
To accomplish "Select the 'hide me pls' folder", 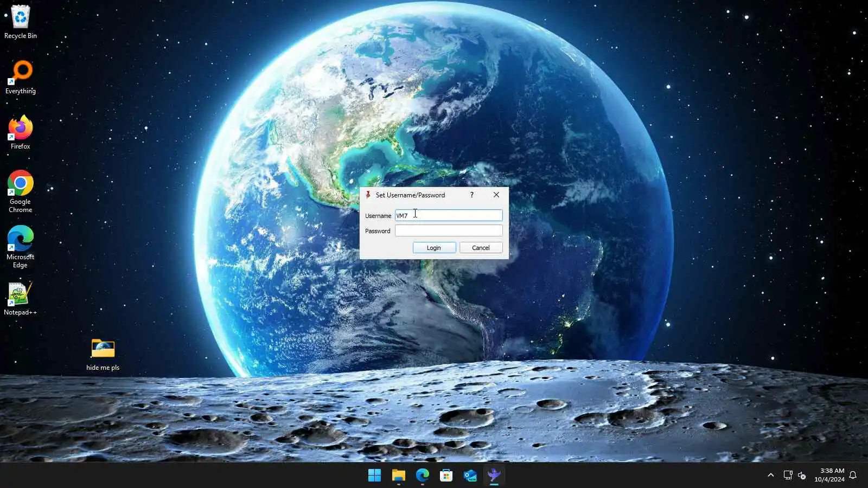I will 103,355.
